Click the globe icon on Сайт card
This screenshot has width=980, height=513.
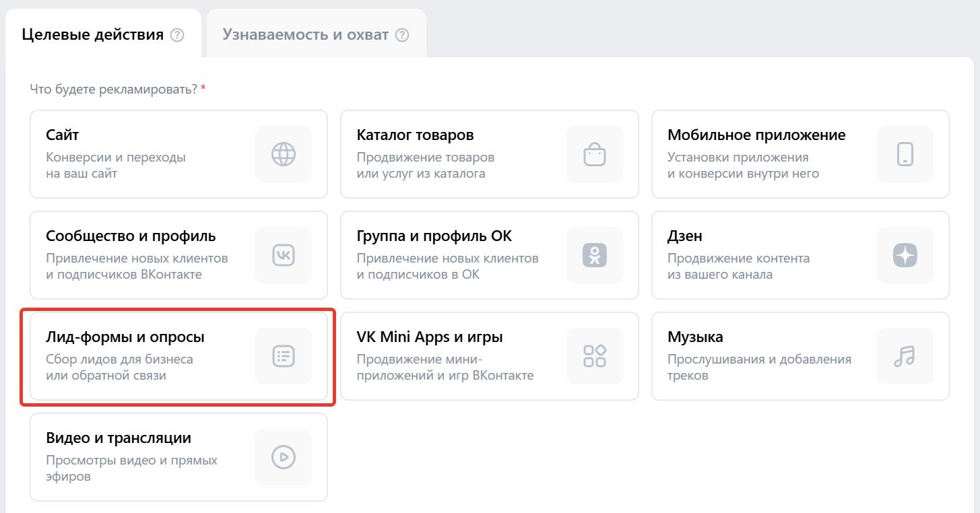pyautogui.click(x=283, y=154)
